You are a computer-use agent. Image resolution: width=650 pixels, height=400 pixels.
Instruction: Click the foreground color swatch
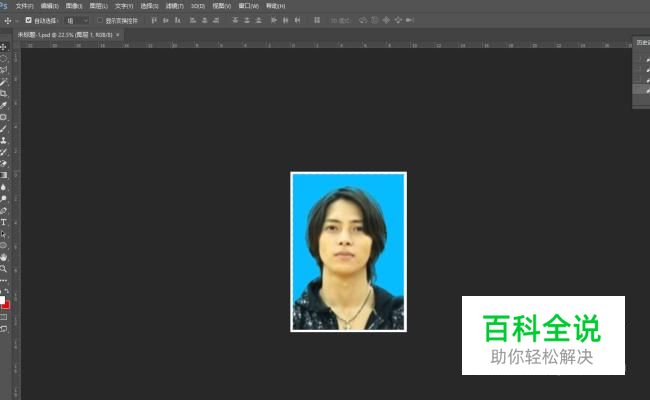[x=2, y=300]
